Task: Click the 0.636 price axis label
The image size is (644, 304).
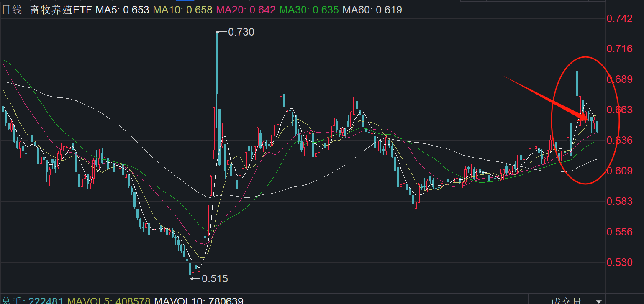Action: click(620, 140)
